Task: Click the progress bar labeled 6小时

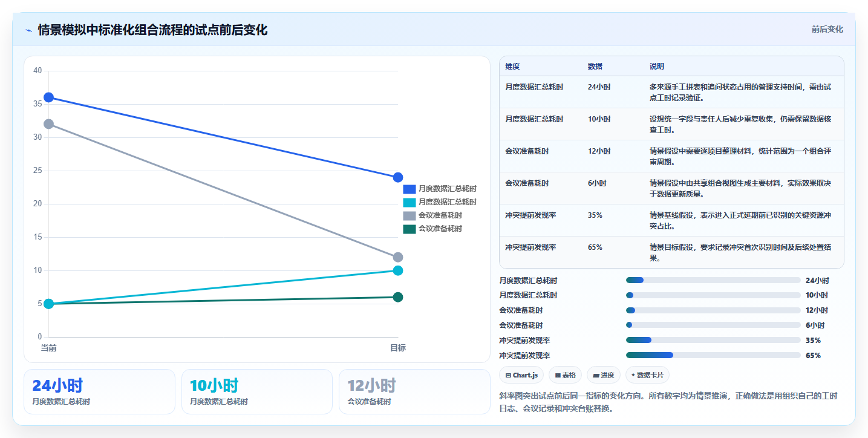Action: click(713, 325)
